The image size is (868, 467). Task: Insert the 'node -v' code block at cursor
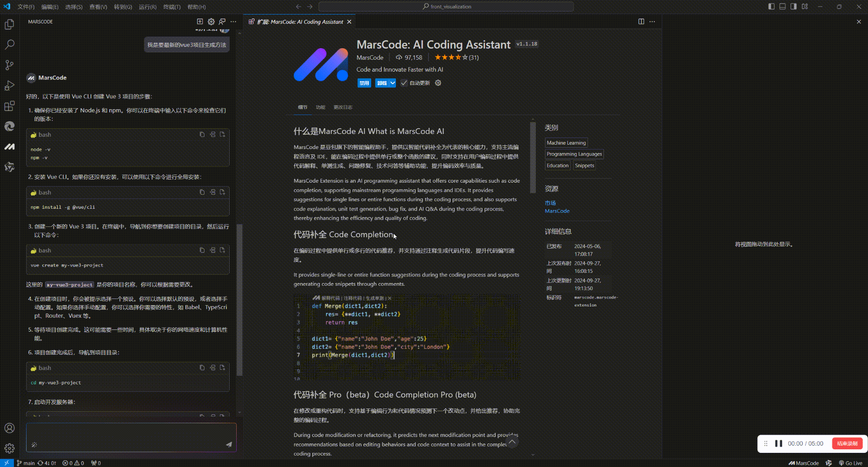213,134
